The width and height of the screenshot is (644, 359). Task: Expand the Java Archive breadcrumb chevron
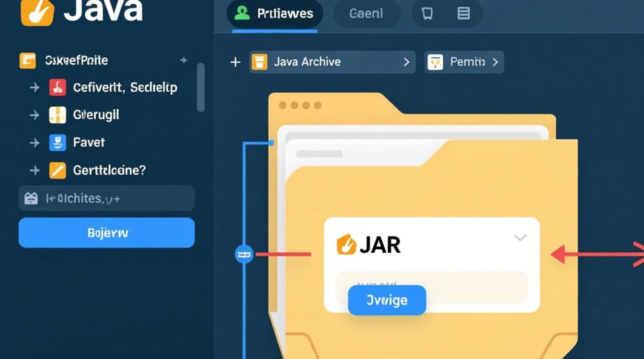tap(406, 62)
